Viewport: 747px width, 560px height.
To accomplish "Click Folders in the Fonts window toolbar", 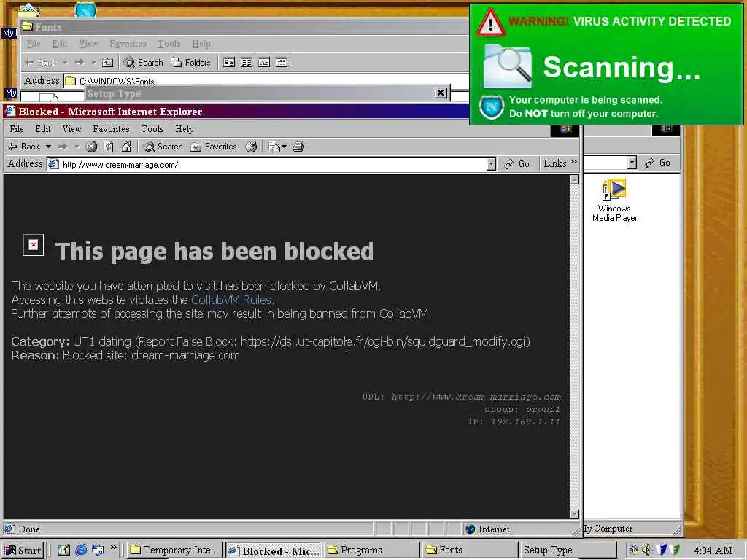I will [x=190, y=63].
